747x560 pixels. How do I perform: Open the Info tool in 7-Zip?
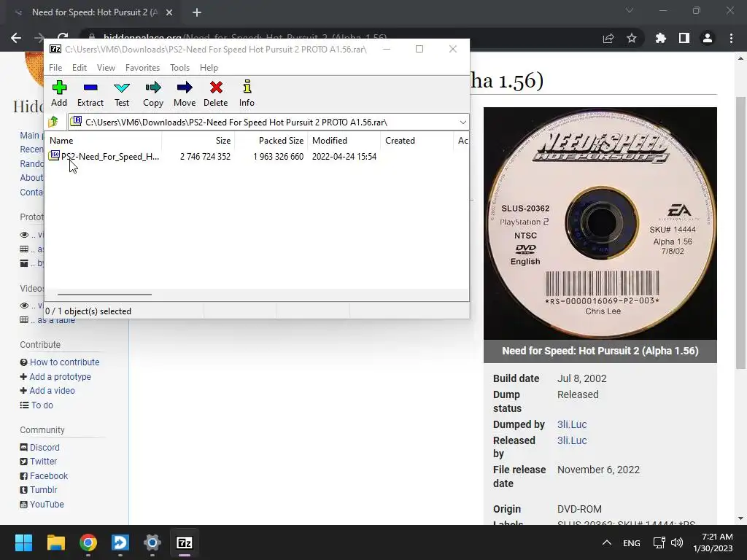247,93
